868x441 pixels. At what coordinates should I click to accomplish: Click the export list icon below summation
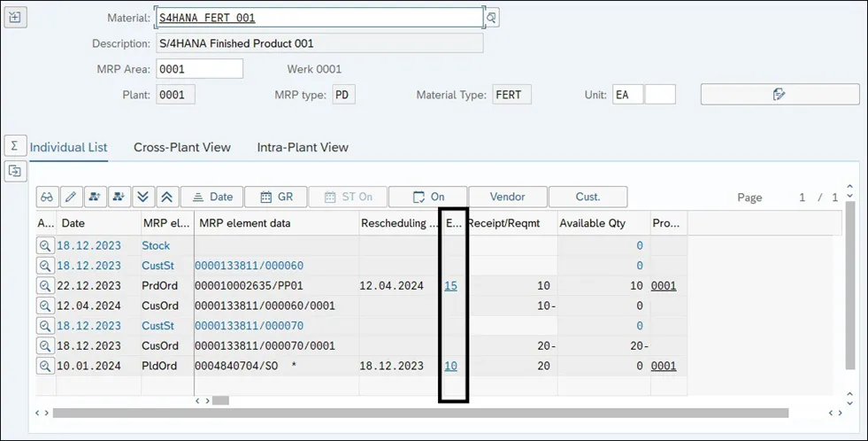click(15, 171)
